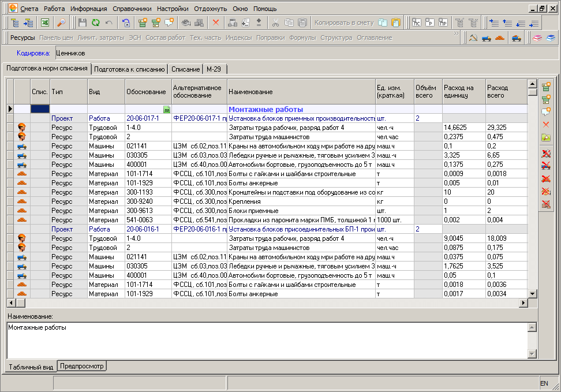
Task: Switch to the Предпросмотр tab
Action: [x=82, y=367]
